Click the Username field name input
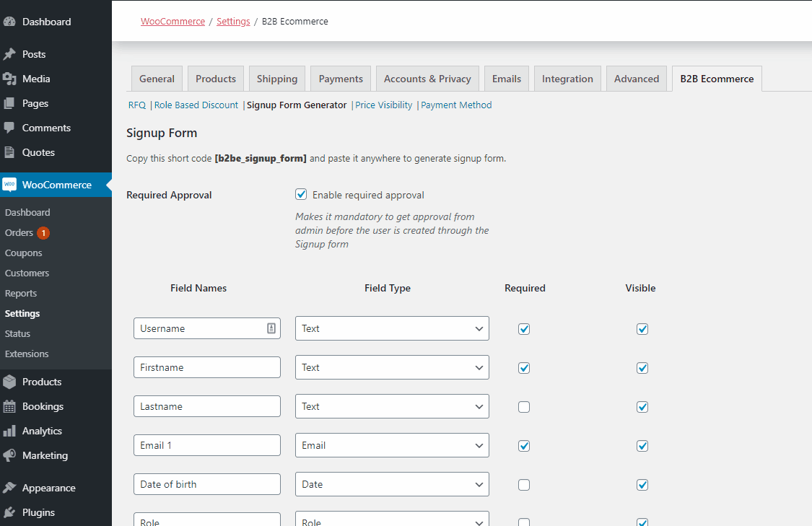The image size is (812, 526). (207, 328)
